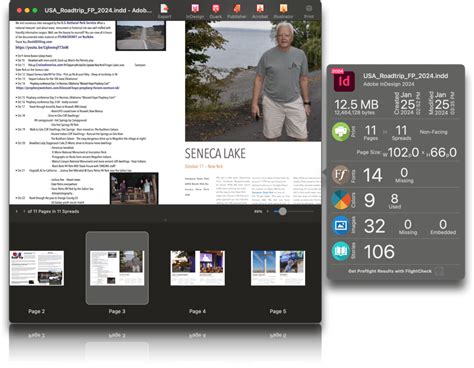Click the youtu.be link in the page preview
Screen dimensions: 474x368
(x=42, y=48)
